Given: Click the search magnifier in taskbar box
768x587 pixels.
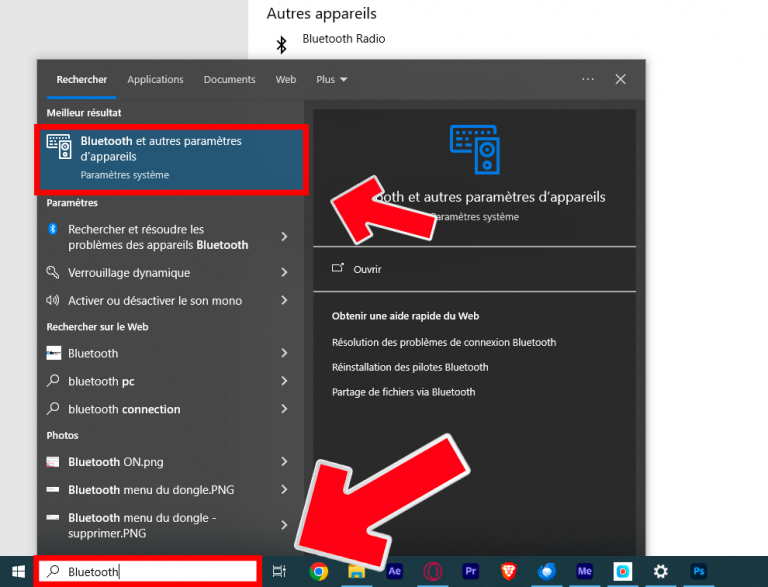Looking at the screenshot, I should click(x=53, y=571).
